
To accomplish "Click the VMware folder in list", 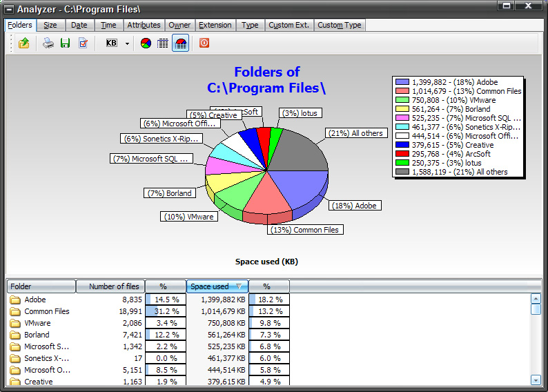I will pyautogui.click(x=37, y=323).
